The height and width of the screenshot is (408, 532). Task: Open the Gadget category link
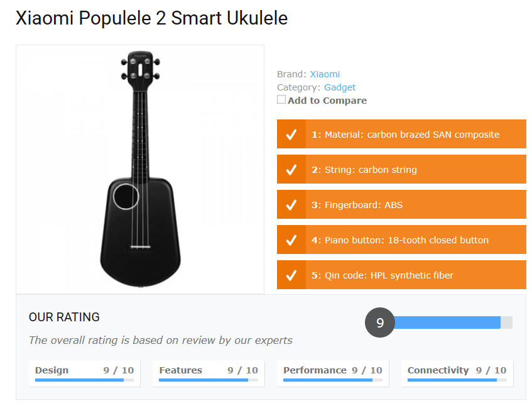(x=340, y=87)
